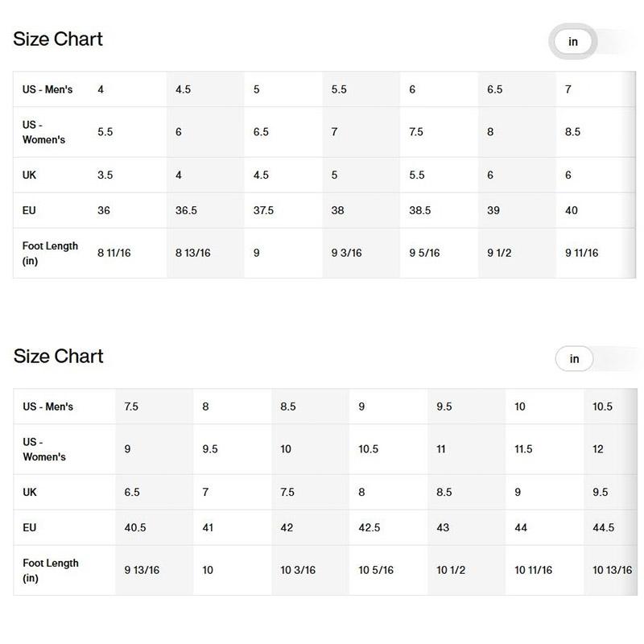Viewport: 644px width, 644px height.
Task: Select the EU 42.5 size cell
Action: 369,528
